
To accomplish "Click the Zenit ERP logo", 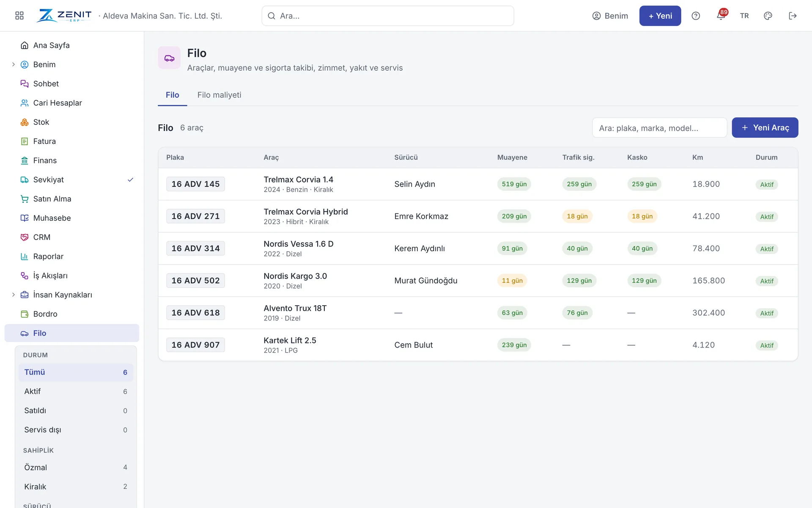I will [64, 16].
